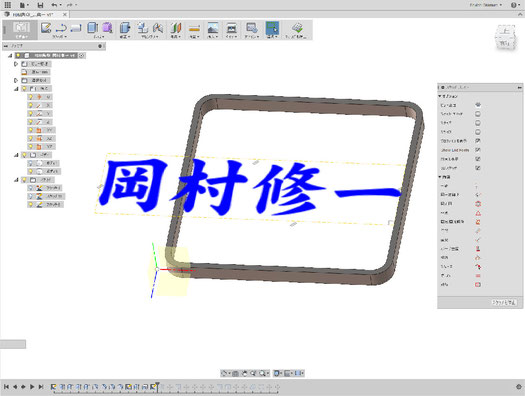525x396 pixels.
Task: Click the blue Select tool icon
Action: [x=272, y=28]
